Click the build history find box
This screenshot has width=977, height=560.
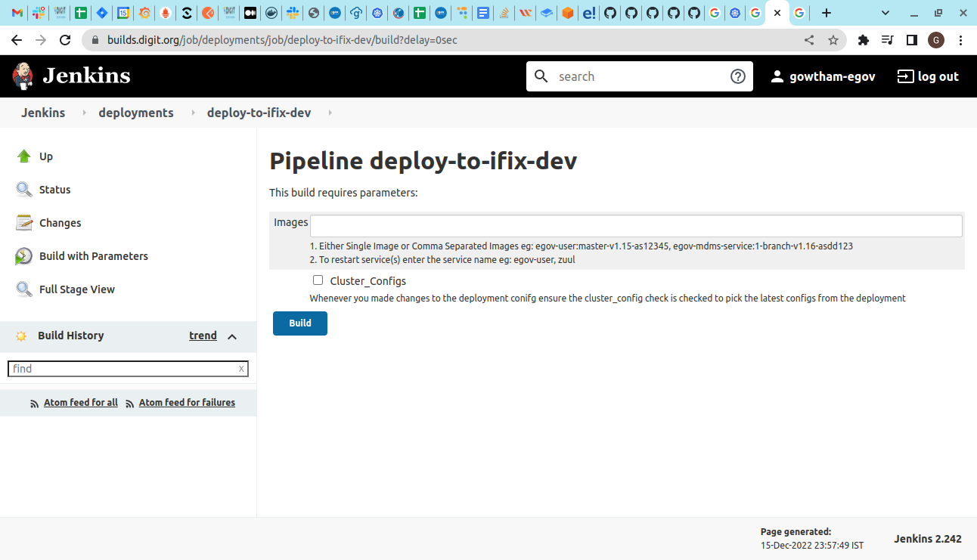click(123, 369)
